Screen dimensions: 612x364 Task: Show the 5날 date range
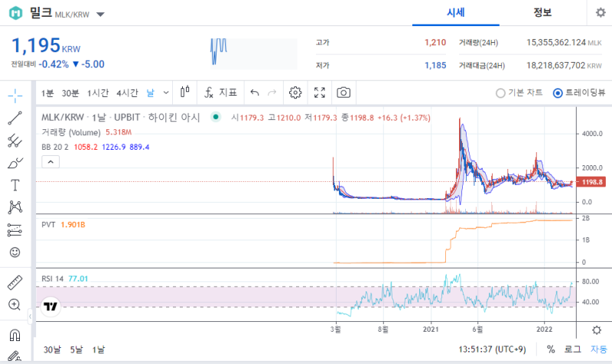tap(76, 349)
